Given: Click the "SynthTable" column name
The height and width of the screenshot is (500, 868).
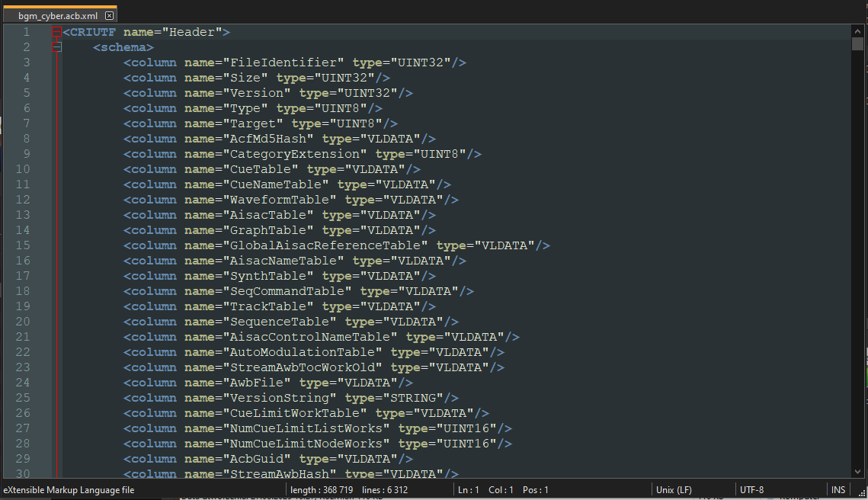Looking at the screenshot, I should coord(268,276).
